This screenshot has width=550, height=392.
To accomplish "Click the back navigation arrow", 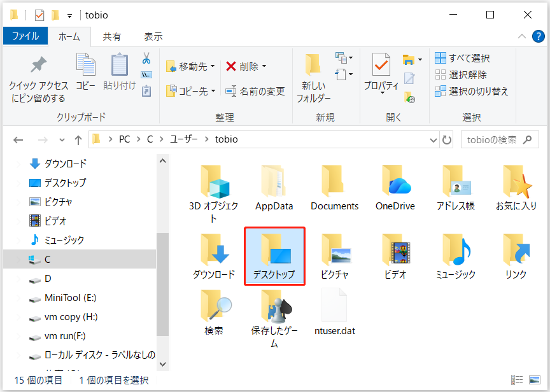I will coord(19,139).
